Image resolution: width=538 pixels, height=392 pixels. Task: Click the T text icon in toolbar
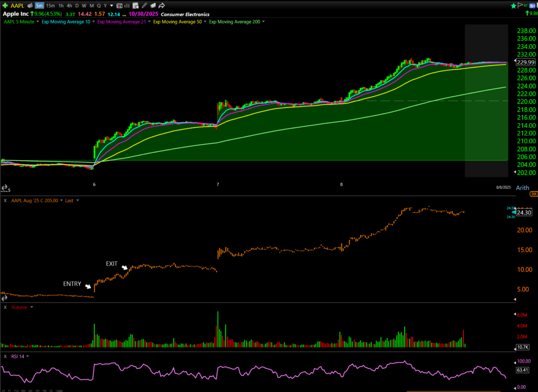119,5
